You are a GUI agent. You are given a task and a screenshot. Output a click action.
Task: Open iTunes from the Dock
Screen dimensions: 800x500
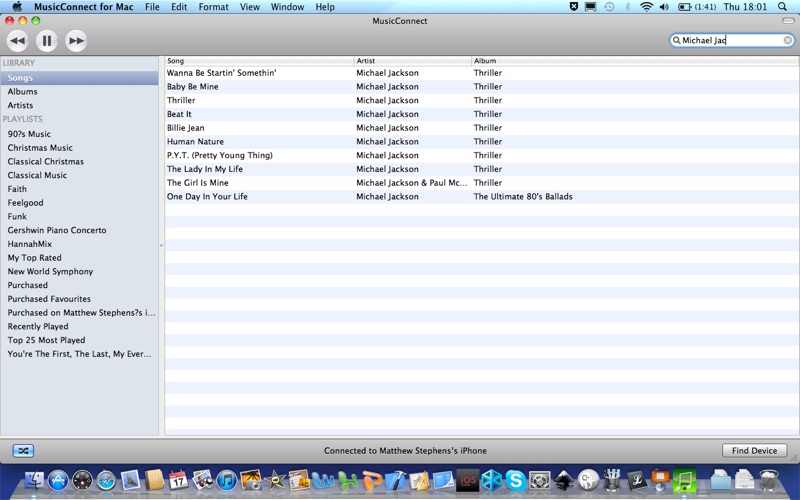tap(227, 480)
